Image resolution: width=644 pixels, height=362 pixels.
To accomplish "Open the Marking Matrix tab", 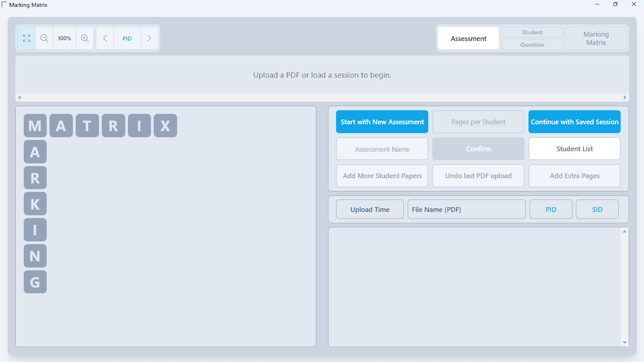I will click(x=596, y=39).
